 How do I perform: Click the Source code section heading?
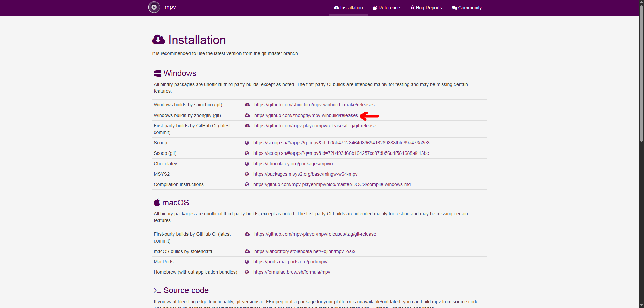click(186, 290)
